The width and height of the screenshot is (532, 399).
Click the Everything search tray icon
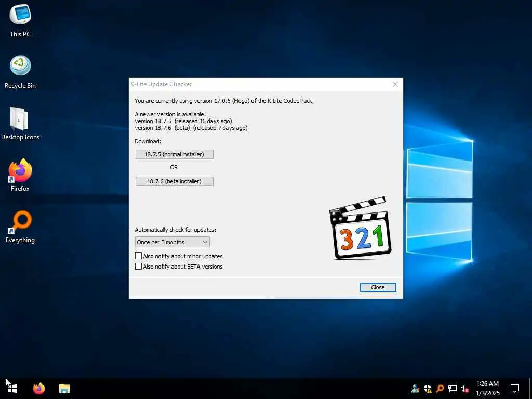click(x=440, y=389)
